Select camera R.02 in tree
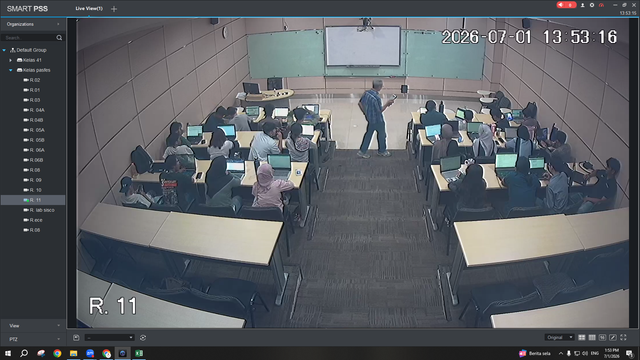The height and width of the screenshot is (360, 640). (x=35, y=80)
